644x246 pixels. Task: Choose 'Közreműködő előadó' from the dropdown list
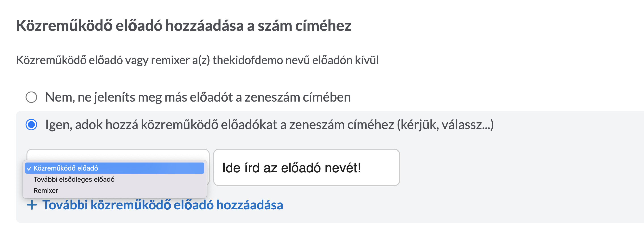tap(114, 168)
